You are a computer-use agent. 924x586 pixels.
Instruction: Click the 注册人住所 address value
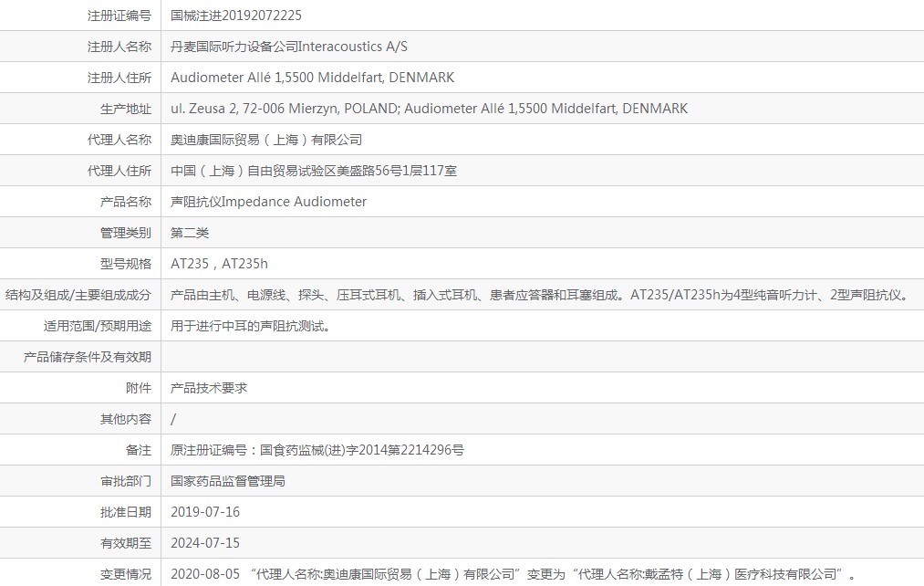(x=312, y=78)
